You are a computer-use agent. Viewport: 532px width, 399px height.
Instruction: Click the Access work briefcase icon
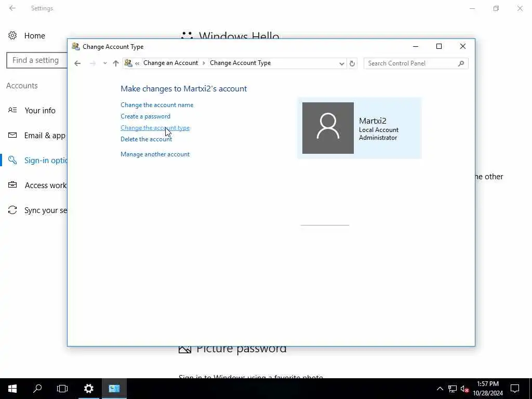tap(12, 185)
